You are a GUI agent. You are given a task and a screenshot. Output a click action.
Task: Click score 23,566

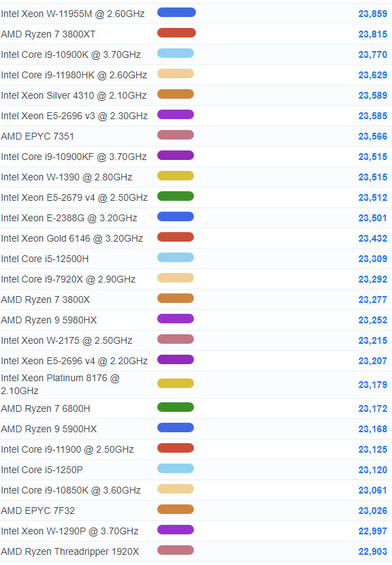372,136
